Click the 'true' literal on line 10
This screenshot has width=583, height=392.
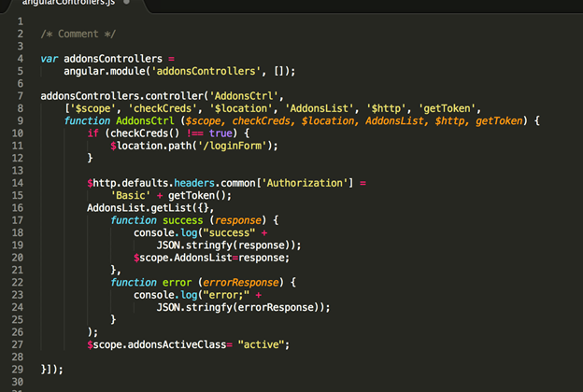click(220, 133)
